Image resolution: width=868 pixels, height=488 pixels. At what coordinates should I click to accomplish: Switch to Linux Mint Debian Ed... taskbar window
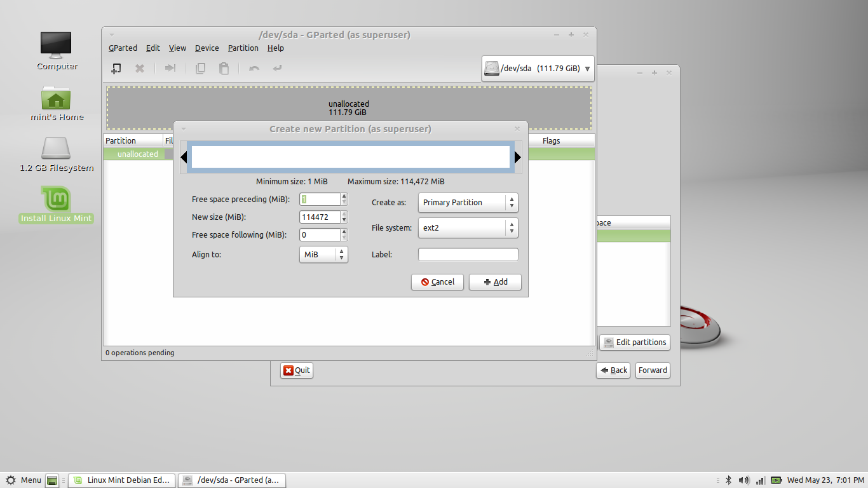[121, 480]
